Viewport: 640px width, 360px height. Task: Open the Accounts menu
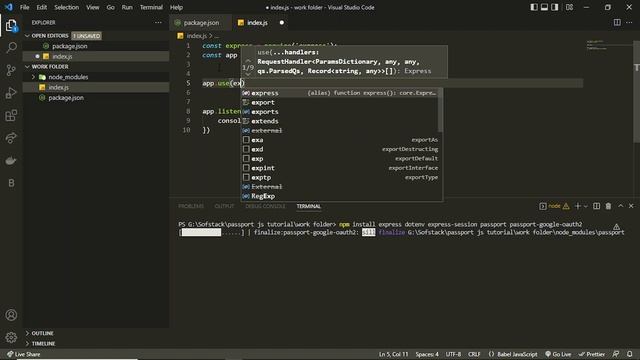tap(11, 315)
